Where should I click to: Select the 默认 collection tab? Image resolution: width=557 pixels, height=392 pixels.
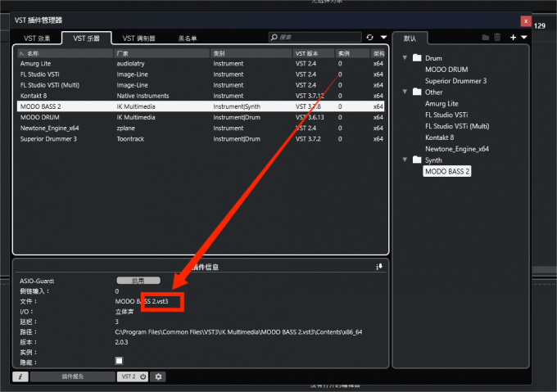410,38
